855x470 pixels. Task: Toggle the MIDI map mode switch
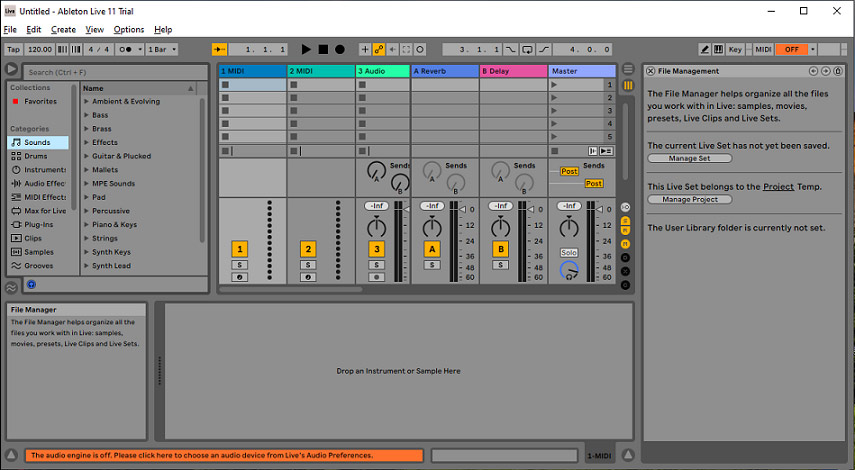(x=763, y=49)
